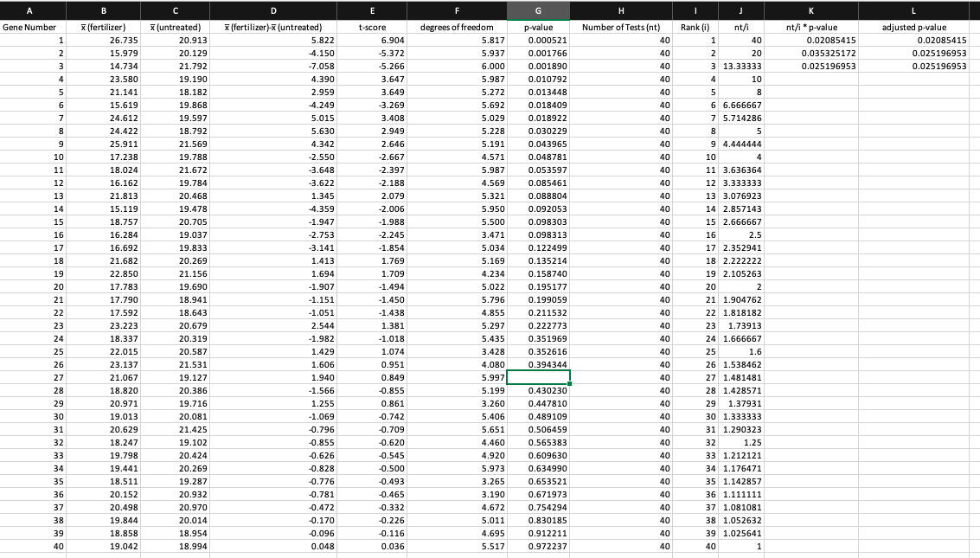
Task: Select column A by clicking its header
Action: coord(29,10)
